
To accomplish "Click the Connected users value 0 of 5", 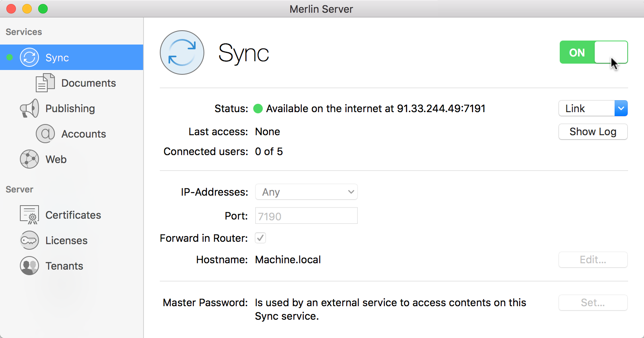I will 269,152.
